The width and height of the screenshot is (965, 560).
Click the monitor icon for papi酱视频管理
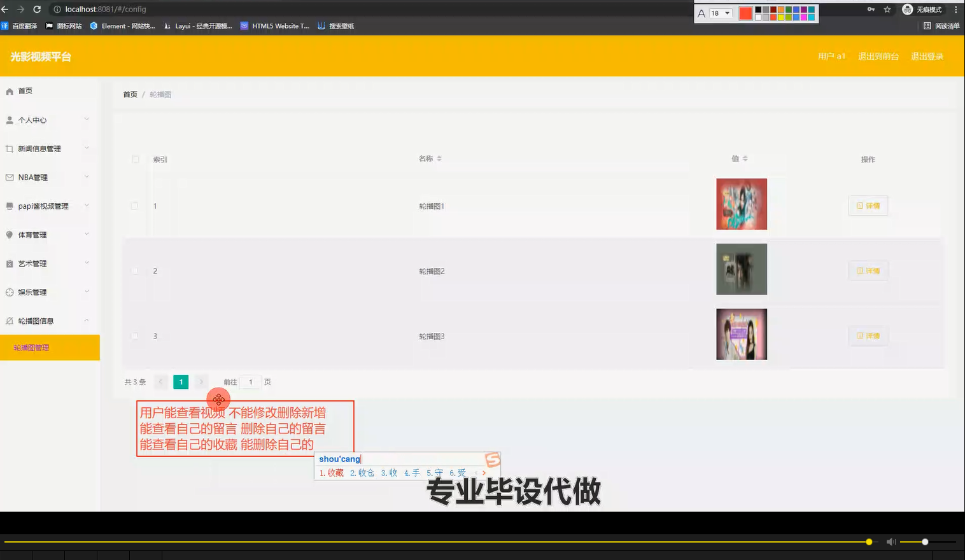pos(9,206)
